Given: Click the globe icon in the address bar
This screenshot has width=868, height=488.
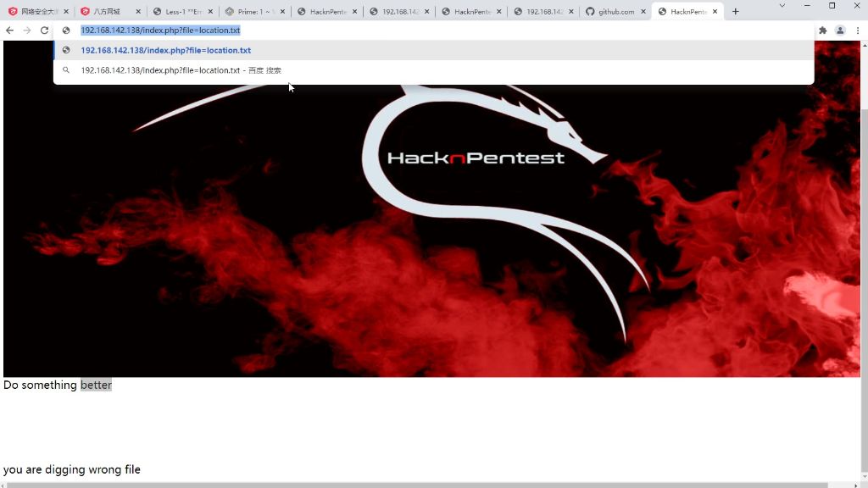Looking at the screenshot, I should [x=66, y=30].
